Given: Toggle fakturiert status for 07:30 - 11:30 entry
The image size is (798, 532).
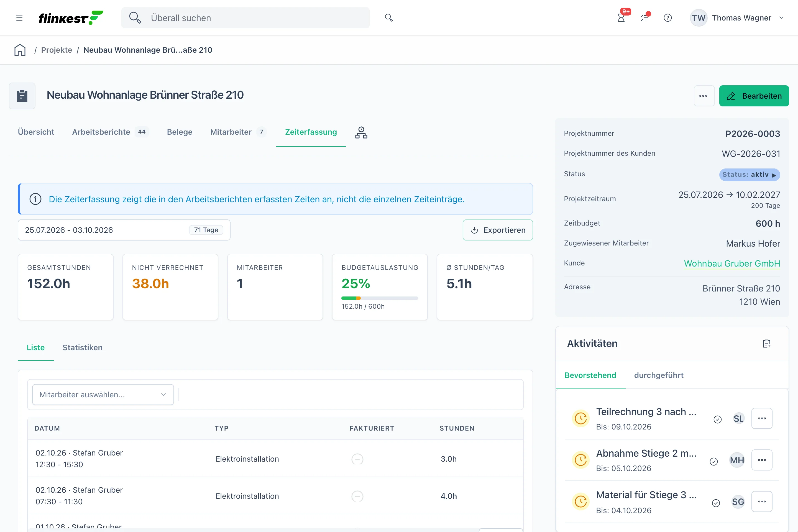Looking at the screenshot, I should point(357,496).
